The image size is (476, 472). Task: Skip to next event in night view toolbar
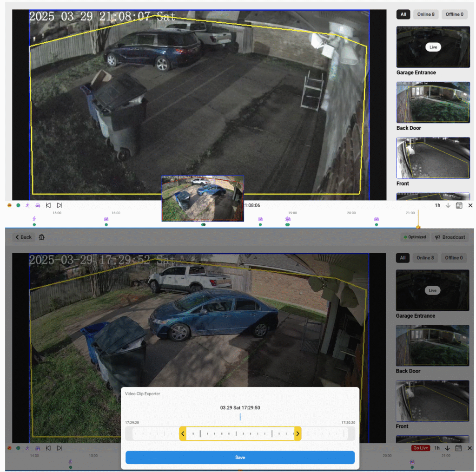click(x=59, y=205)
